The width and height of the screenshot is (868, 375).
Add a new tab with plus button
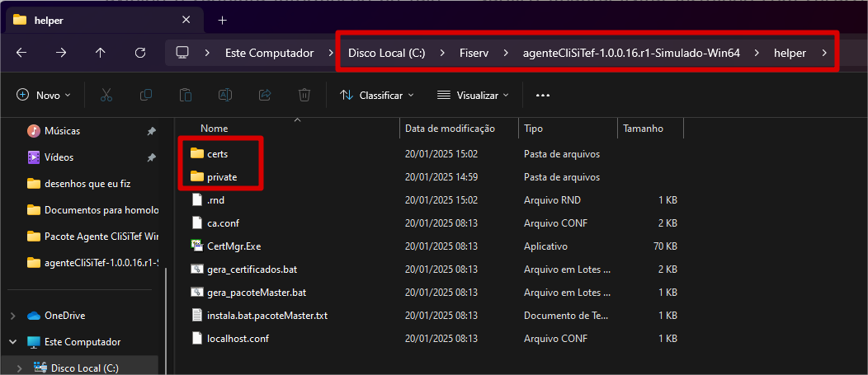tap(222, 20)
